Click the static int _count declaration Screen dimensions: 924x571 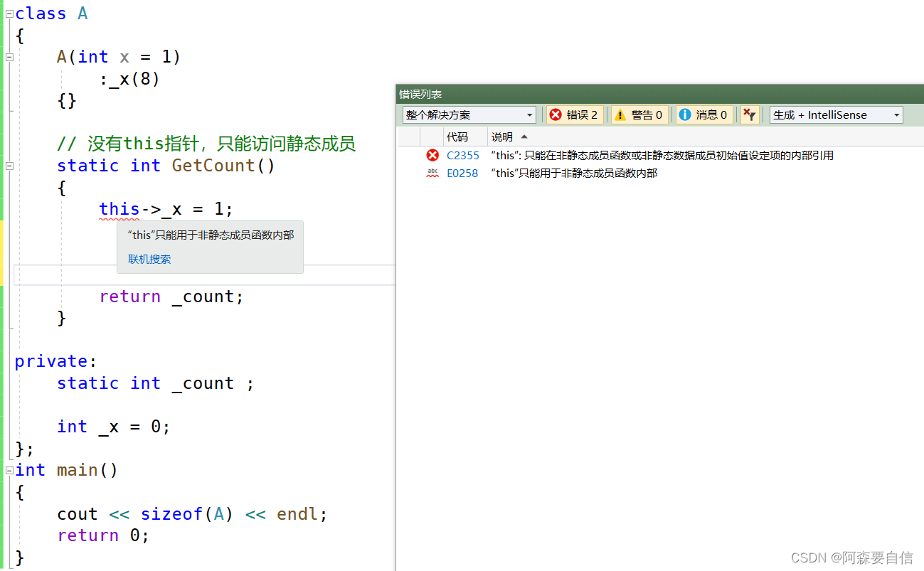click(155, 383)
